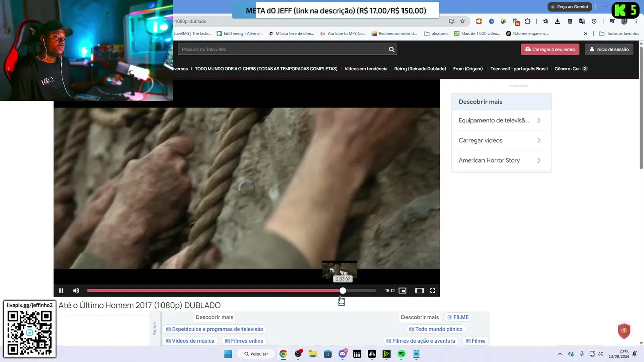The height and width of the screenshot is (362, 644).
Task: Open File Explorer from the taskbar
Action: point(312,354)
